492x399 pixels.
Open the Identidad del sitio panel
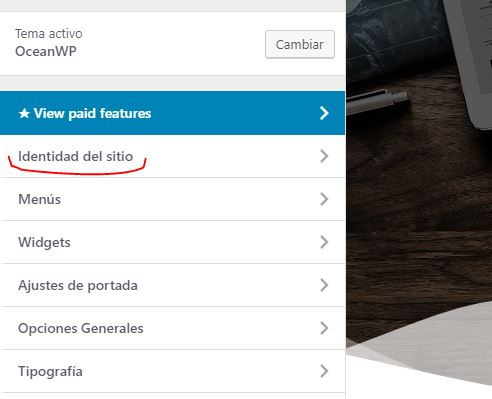(x=172, y=156)
